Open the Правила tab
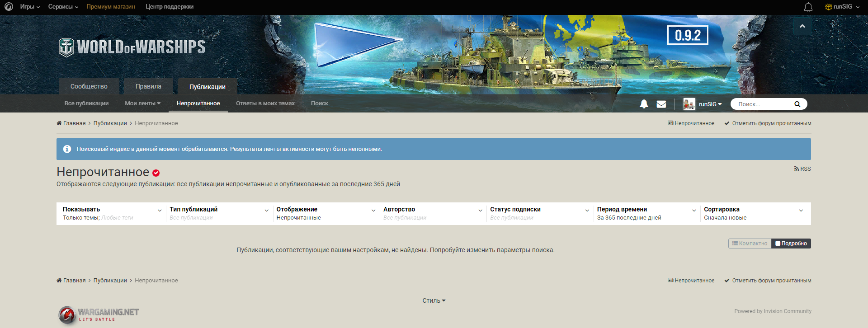 [x=148, y=86]
